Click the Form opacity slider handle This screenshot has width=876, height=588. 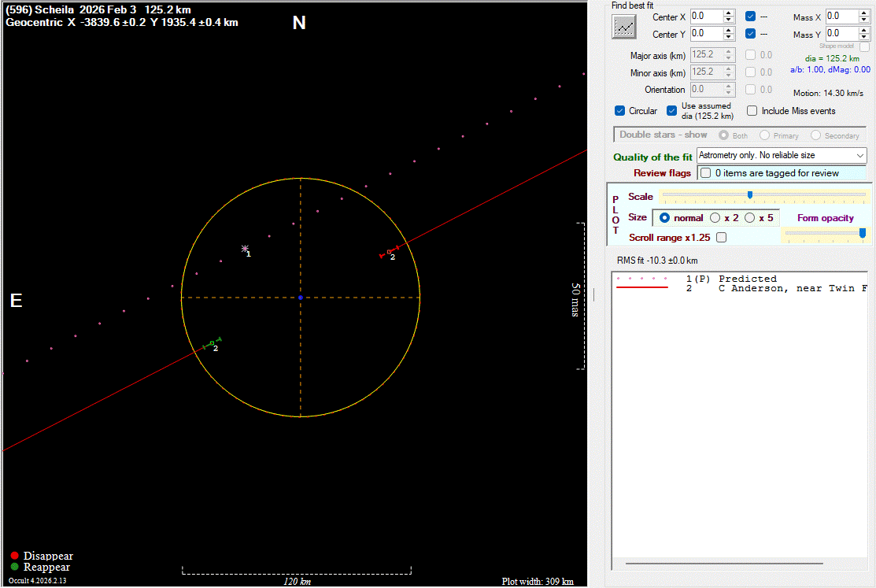pos(863,233)
